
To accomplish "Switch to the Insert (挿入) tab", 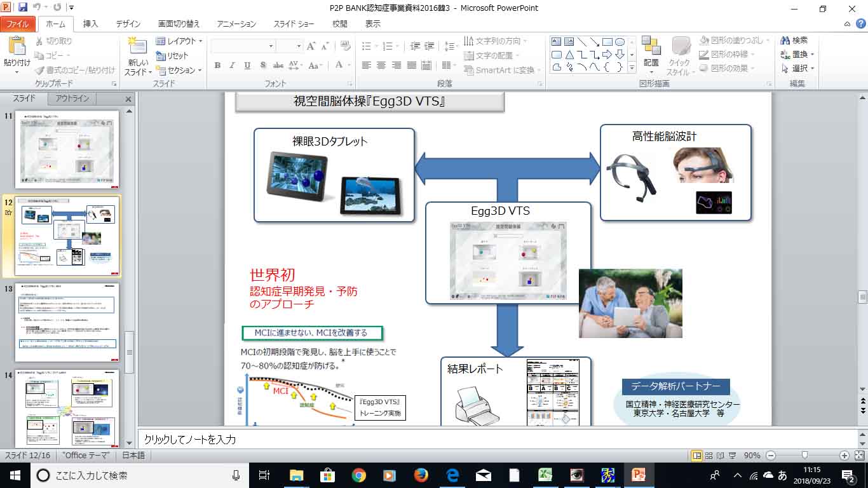I will [91, 24].
